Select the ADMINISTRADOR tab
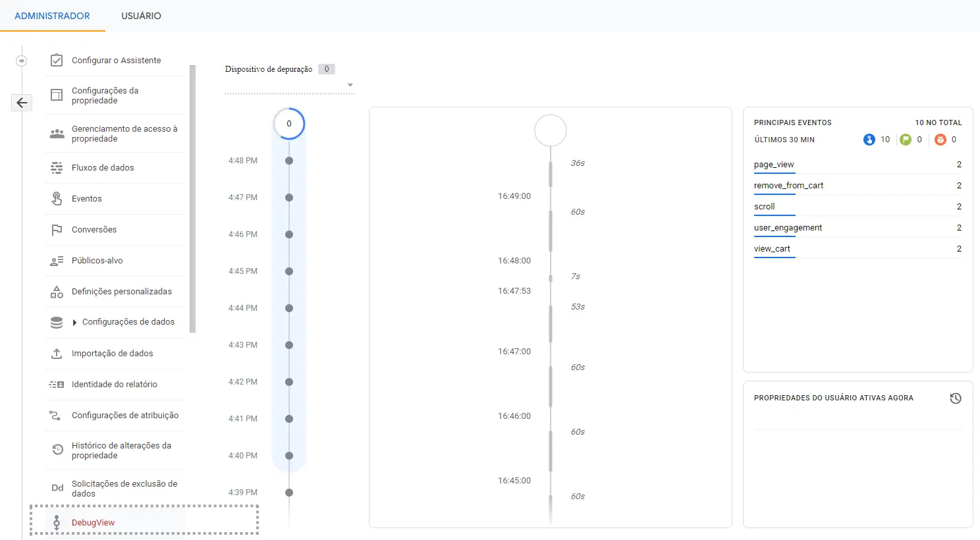The width and height of the screenshot is (980, 540). point(52,16)
